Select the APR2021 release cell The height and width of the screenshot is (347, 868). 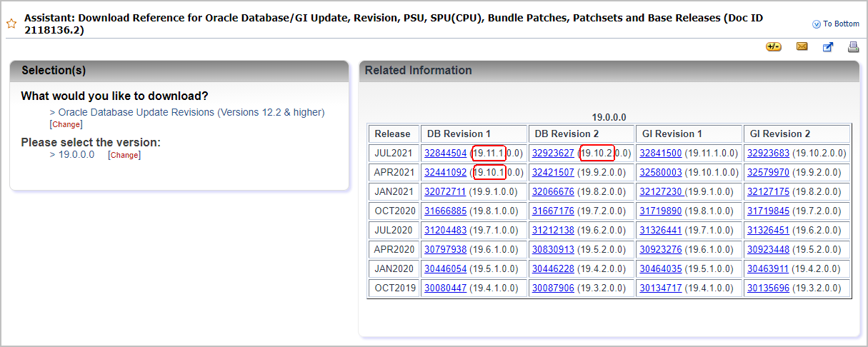tap(393, 172)
